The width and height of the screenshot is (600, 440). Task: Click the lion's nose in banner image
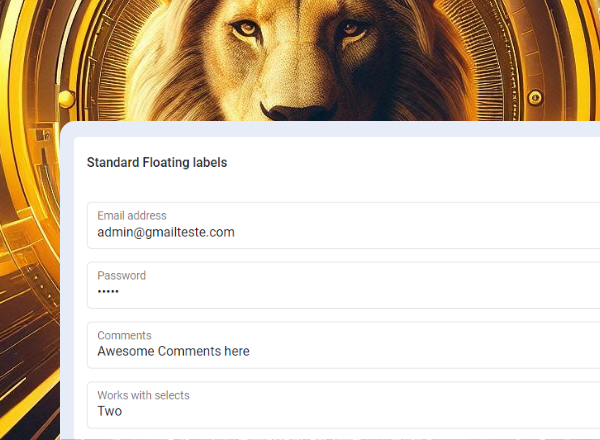click(295, 108)
